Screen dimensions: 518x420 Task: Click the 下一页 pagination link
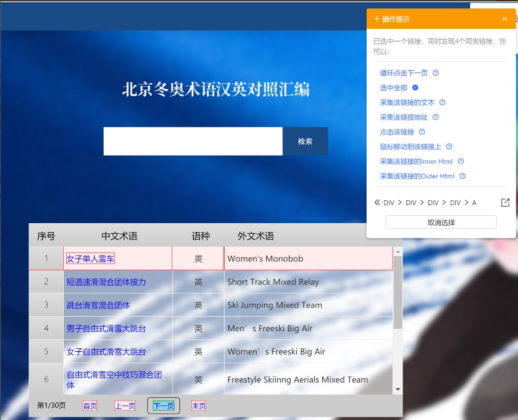(163, 406)
